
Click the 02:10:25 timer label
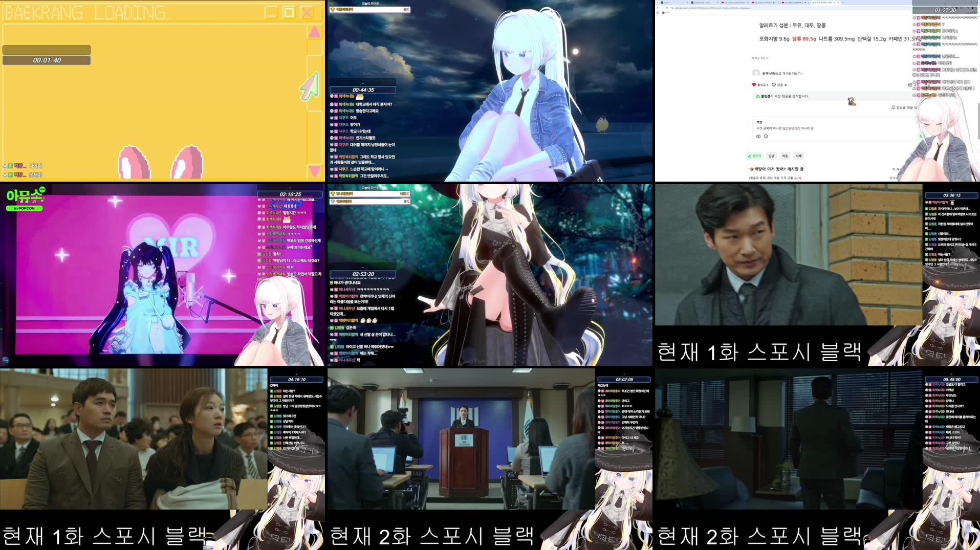tap(290, 194)
